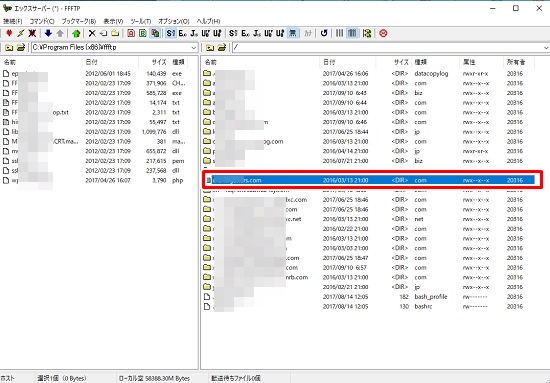
Task: Select local file sized 140,439
Action: tap(95, 74)
